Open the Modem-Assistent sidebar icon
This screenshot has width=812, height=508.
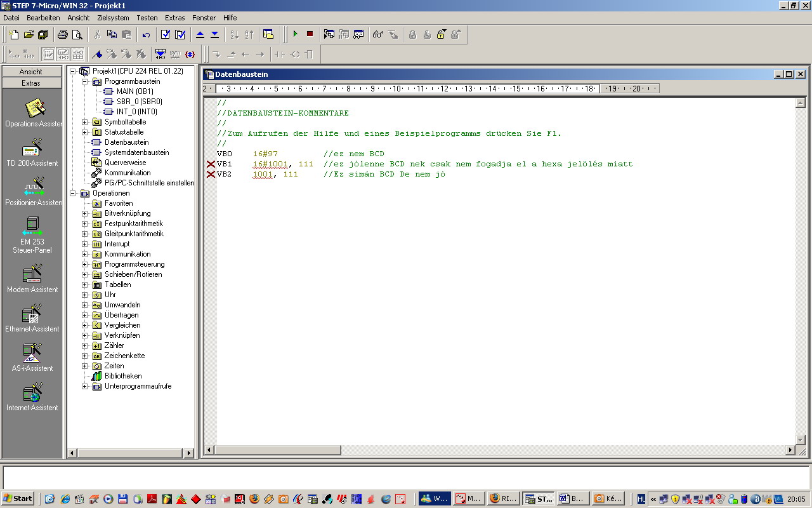tap(32, 276)
